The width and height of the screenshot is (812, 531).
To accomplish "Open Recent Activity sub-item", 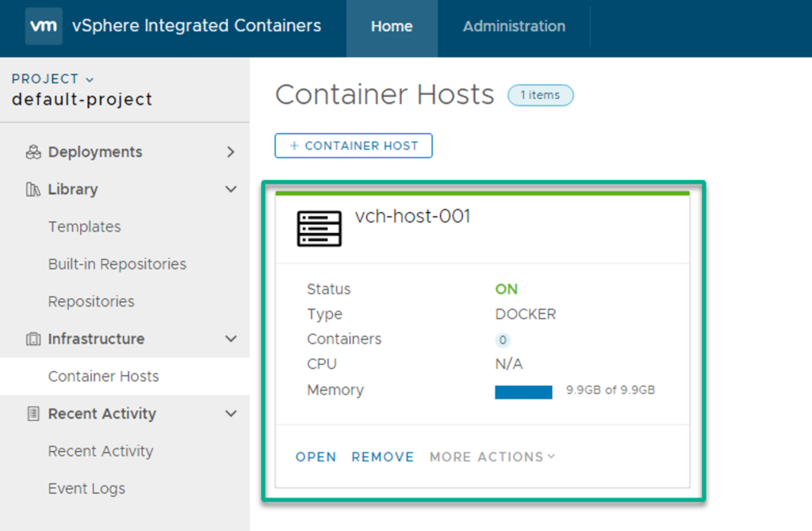I will click(101, 451).
